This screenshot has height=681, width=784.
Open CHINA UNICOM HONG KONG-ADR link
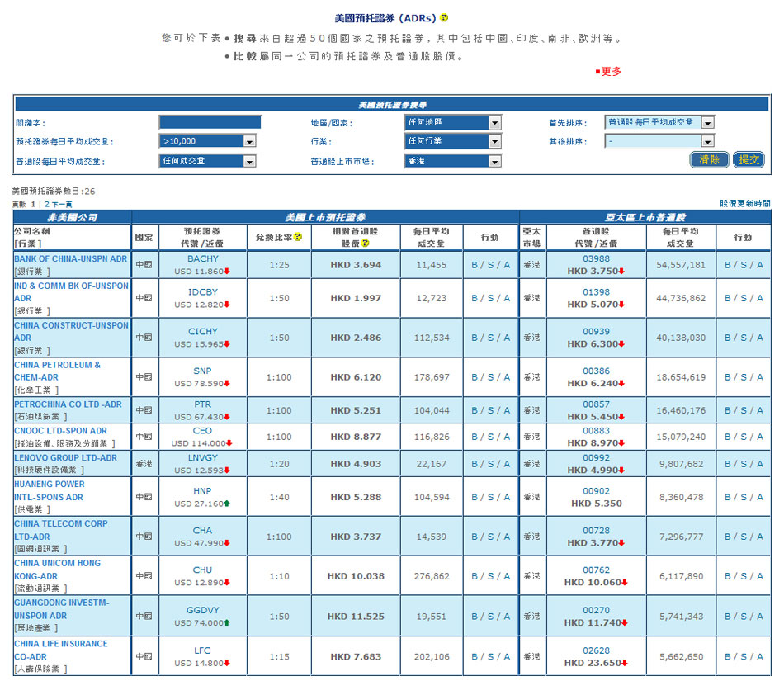pyautogui.click(x=57, y=570)
